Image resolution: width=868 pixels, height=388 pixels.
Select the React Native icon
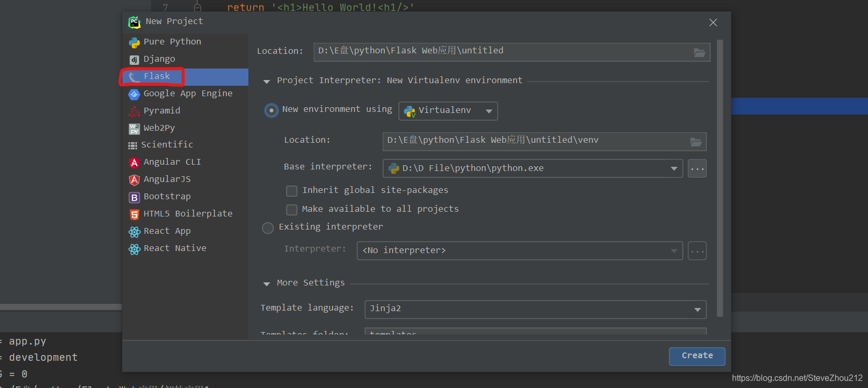(134, 249)
